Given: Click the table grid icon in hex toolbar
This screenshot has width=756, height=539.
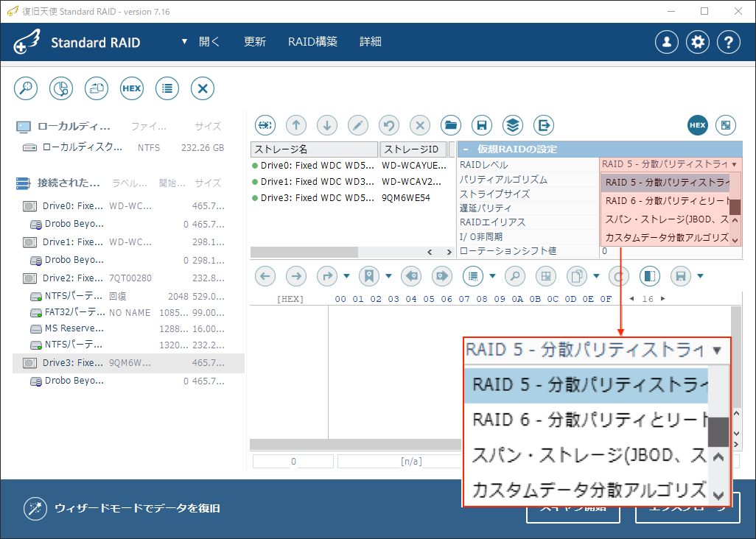Looking at the screenshot, I should click(546, 276).
